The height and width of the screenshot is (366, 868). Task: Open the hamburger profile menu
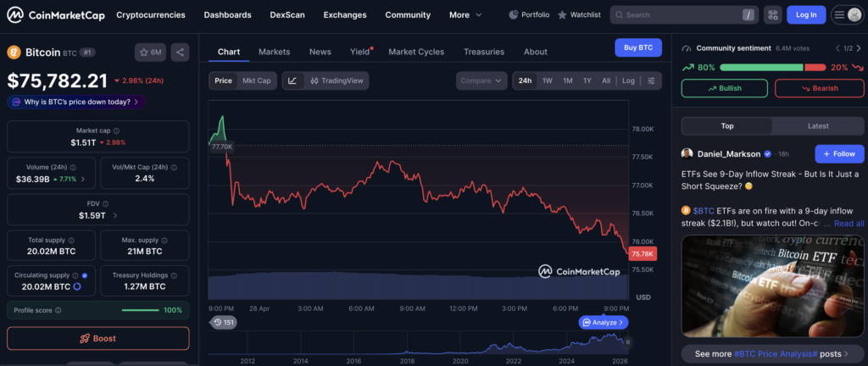(848, 15)
